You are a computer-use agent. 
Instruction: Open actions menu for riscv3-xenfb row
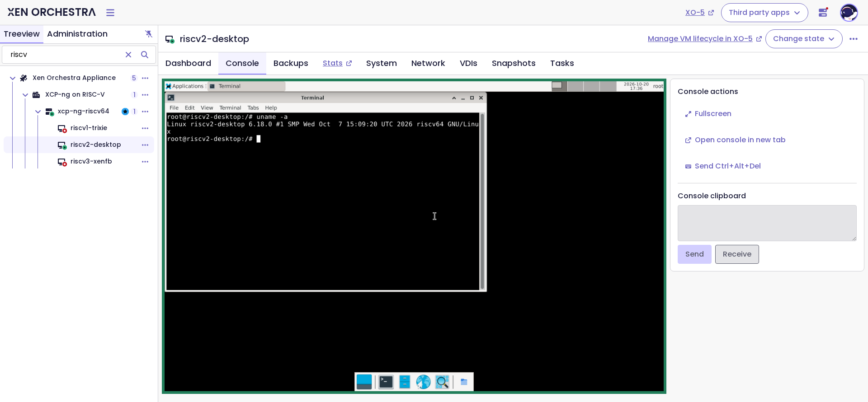[x=145, y=162]
